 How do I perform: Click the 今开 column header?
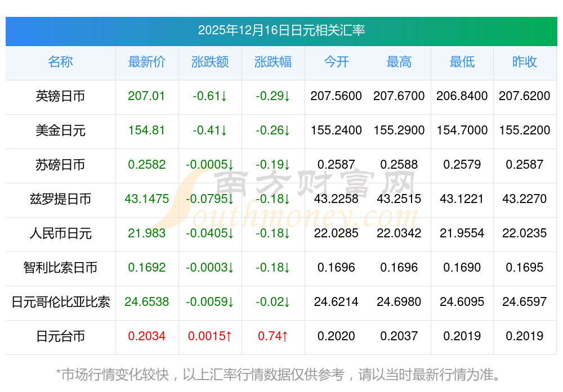click(336, 62)
